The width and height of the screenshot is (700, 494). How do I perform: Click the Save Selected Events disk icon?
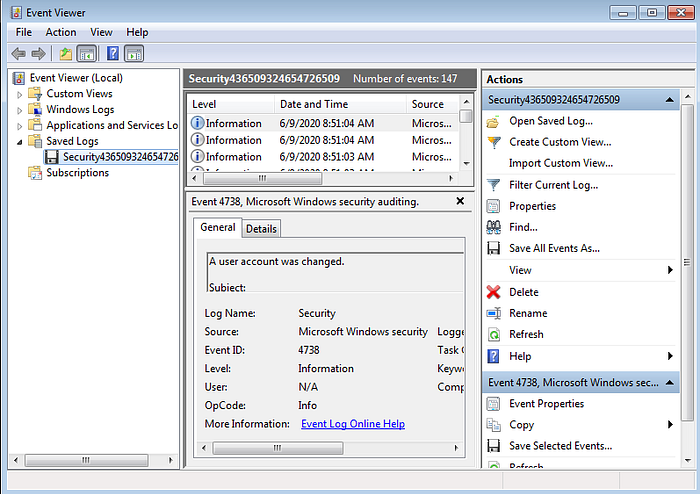coord(493,446)
